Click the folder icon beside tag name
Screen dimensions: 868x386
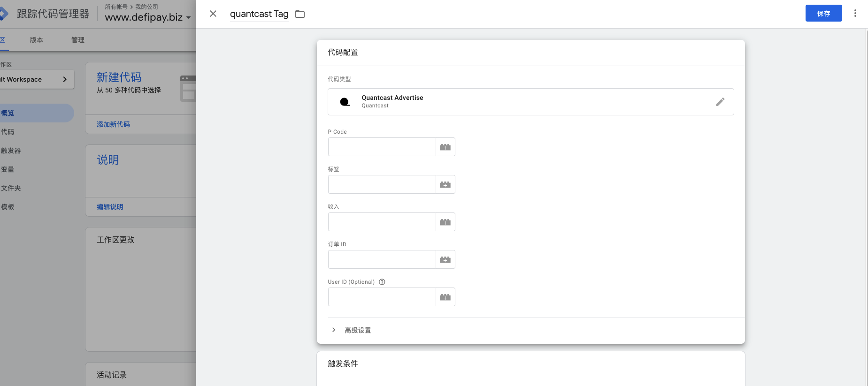[300, 14]
